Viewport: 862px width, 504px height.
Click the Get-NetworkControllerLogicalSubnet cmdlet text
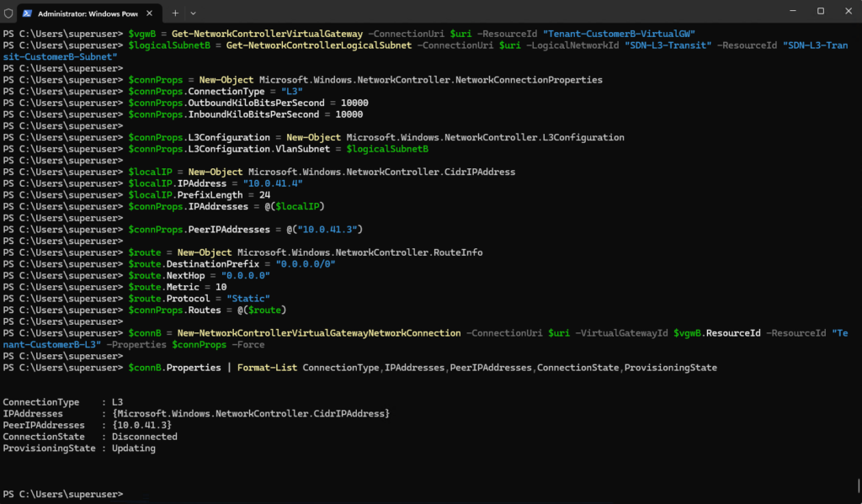319,45
